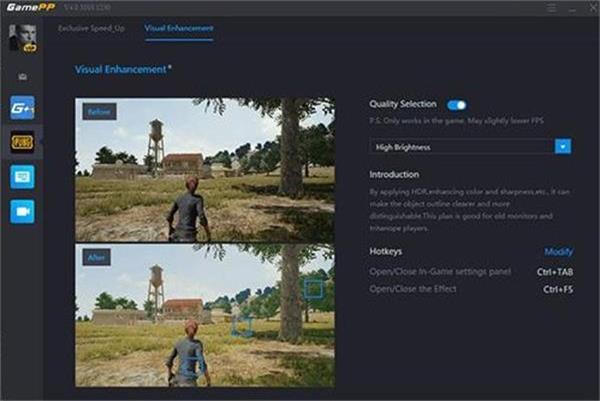Select the PUBG game icon in sidebar

click(x=22, y=142)
